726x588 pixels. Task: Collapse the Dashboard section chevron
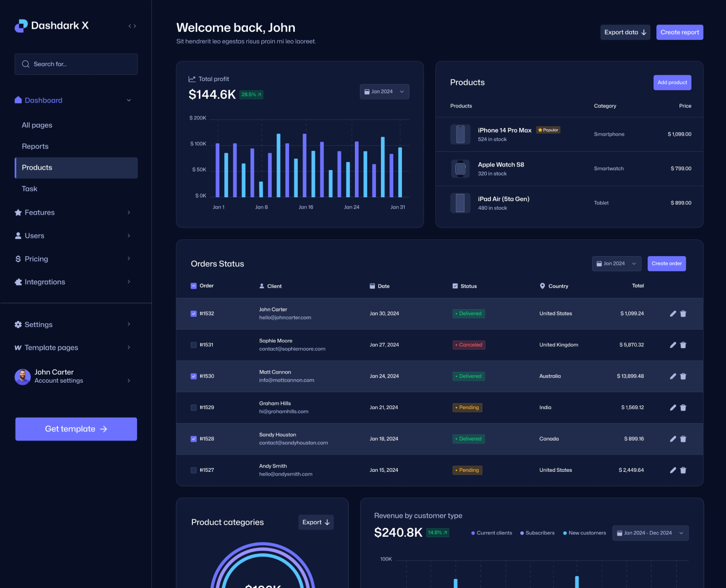pyautogui.click(x=129, y=100)
